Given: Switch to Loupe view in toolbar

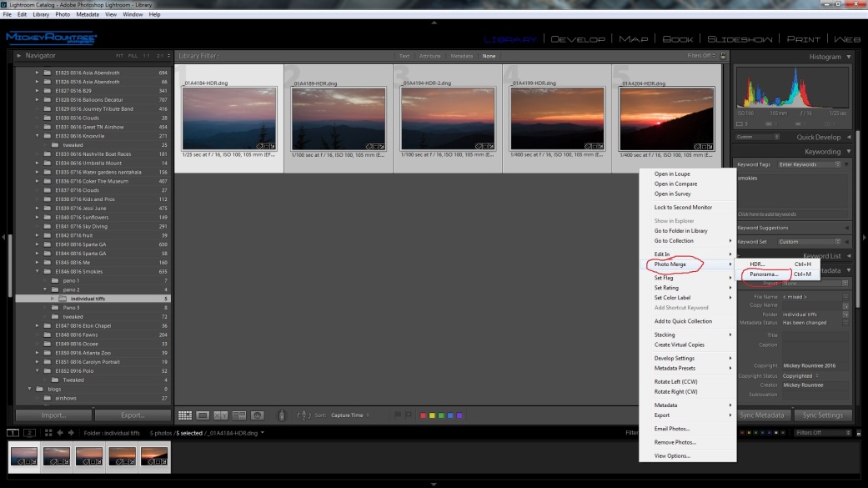Looking at the screenshot, I should point(203,415).
